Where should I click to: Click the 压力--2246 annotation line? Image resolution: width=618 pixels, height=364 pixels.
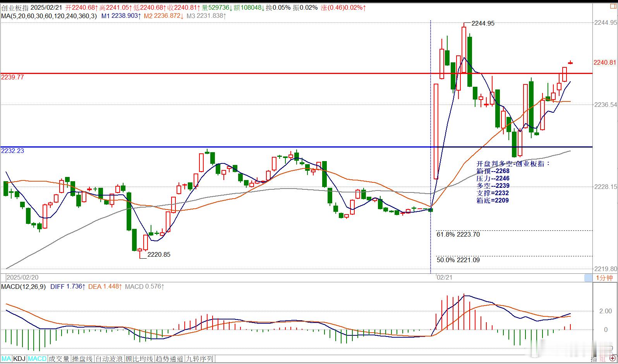(x=493, y=179)
